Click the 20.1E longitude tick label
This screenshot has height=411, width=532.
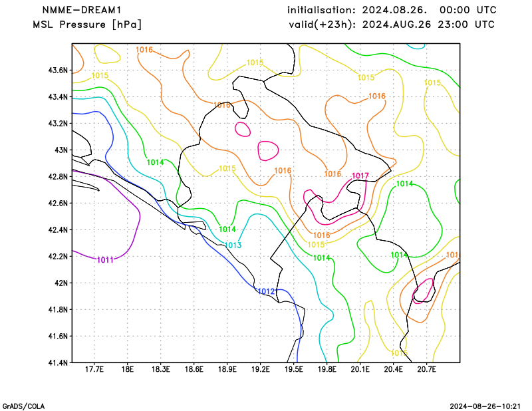360,369
